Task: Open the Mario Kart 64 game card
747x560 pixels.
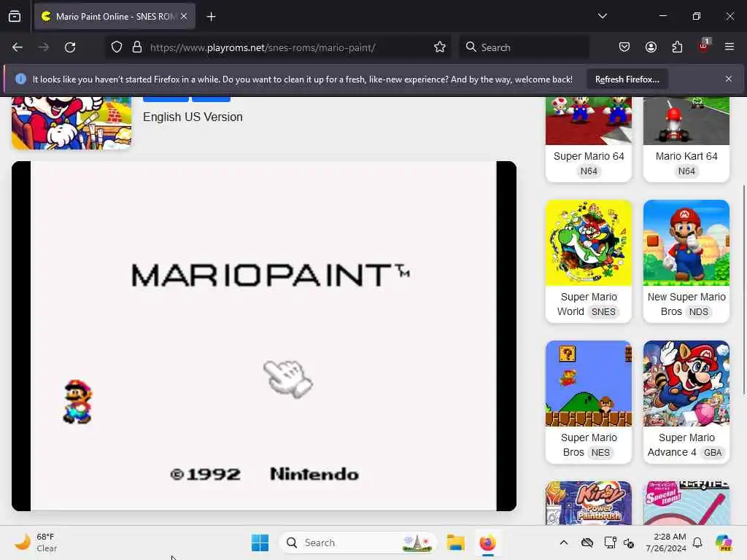Action: [686, 139]
